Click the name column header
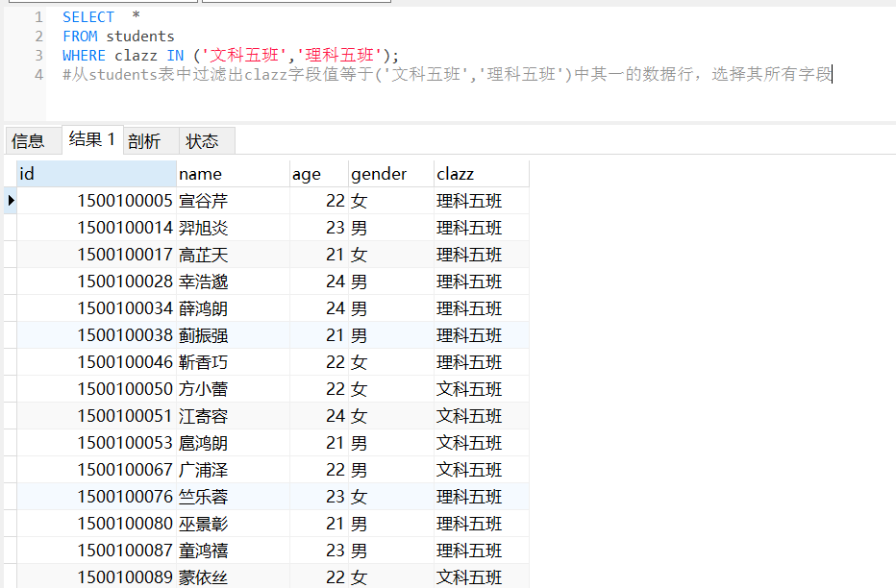Image resolution: width=896 pixels, height=588 pixels. [x=233, y=174]
